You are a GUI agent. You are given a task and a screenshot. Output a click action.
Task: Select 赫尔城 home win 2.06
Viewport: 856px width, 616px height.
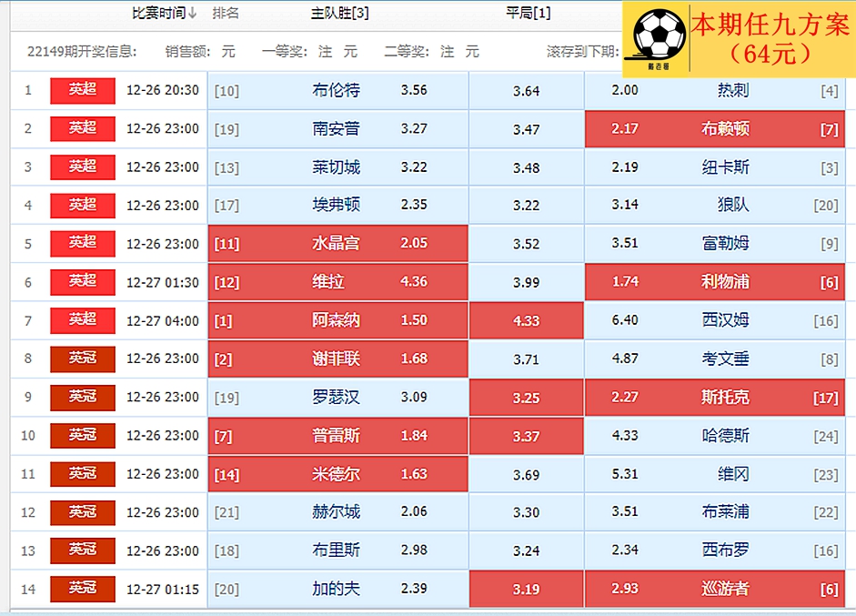337,511
